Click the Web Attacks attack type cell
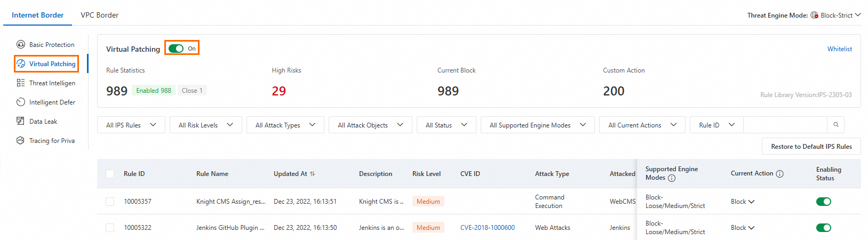This screenshot has height=240, width=868. (x=553, y=228)
